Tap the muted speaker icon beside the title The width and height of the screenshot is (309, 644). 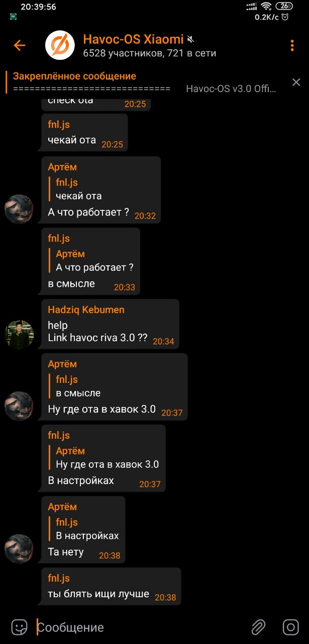(191, 39)
